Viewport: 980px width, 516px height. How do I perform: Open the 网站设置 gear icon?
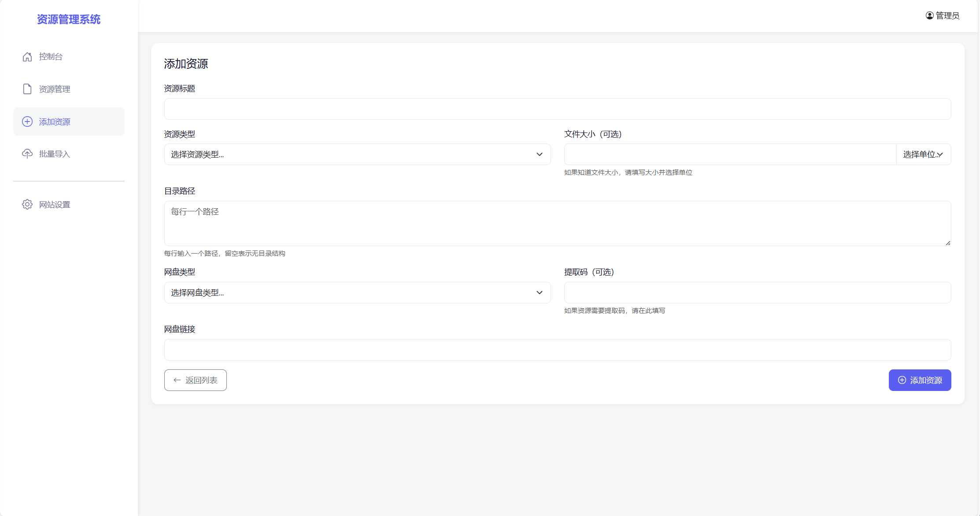coord(27,204)
